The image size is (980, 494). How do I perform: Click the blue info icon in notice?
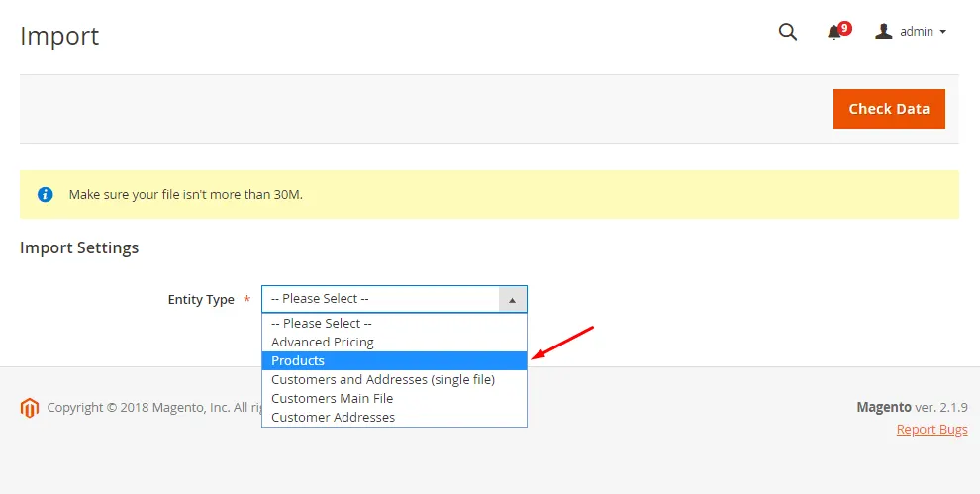(x=45, y=194)
